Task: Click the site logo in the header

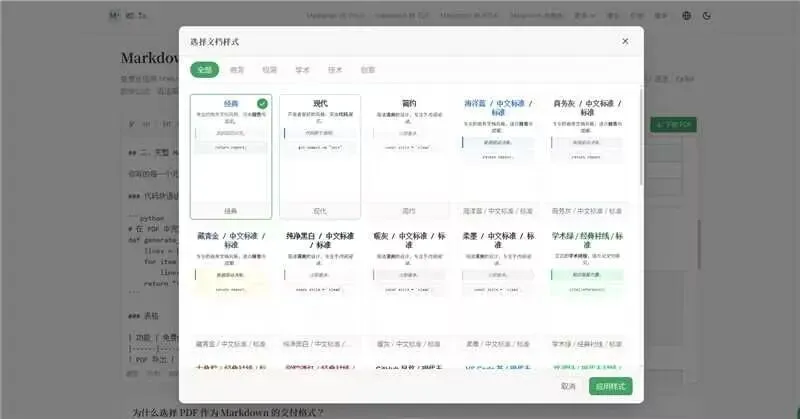Action: [x=128, y=16]
